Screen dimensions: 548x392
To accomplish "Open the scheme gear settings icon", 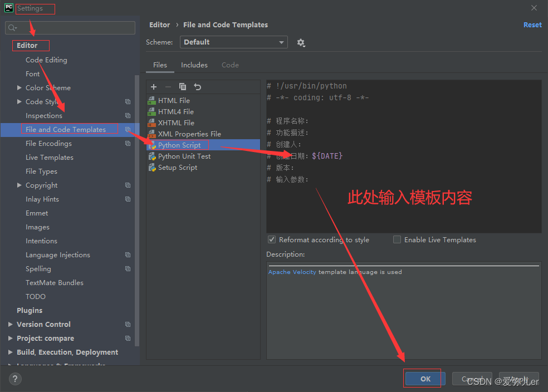I will [301, 43].
